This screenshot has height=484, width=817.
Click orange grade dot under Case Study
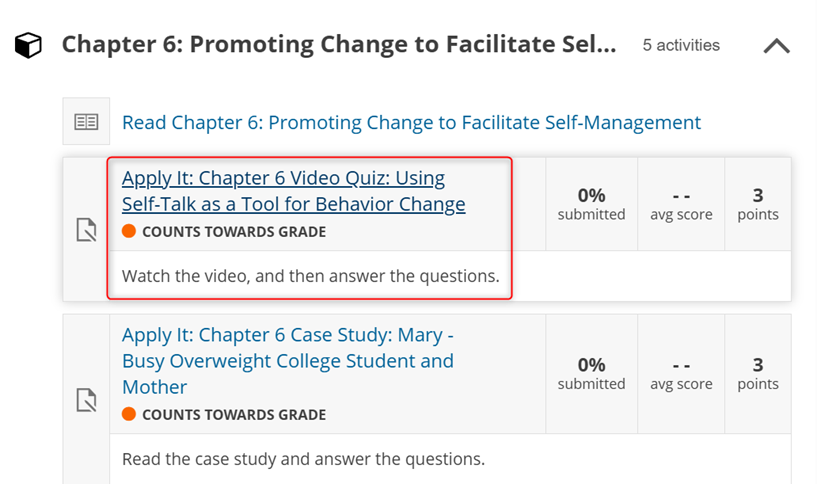tap(129, 414)
